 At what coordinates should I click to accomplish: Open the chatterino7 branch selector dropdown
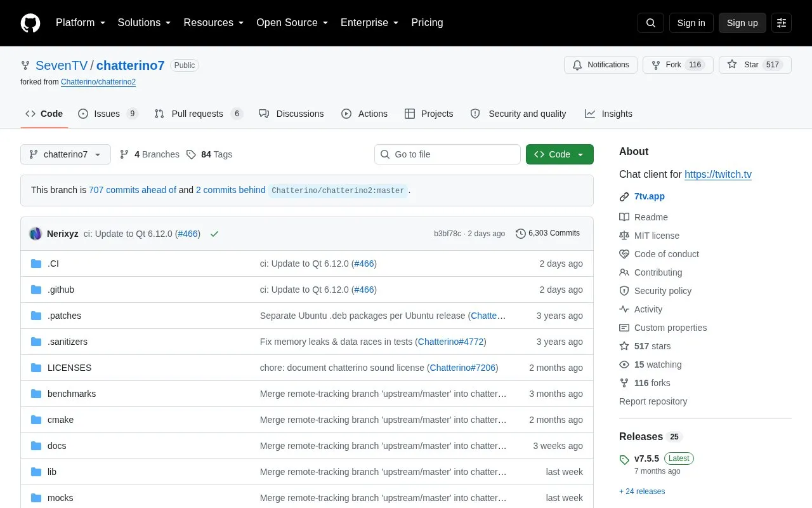tap(65, 154)
